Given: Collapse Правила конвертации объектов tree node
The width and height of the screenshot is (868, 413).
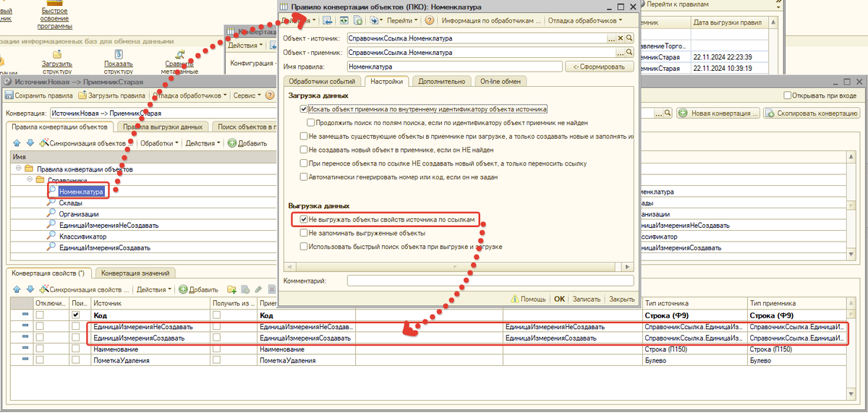Looking at the screenshot, I should [x=17, y=169].
